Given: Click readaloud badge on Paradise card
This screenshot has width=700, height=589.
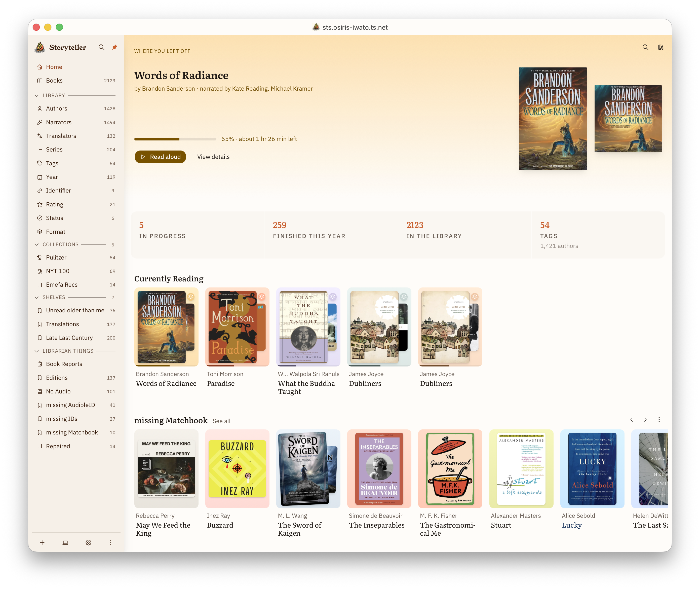Looking at the screenshot, I should 262,297.
